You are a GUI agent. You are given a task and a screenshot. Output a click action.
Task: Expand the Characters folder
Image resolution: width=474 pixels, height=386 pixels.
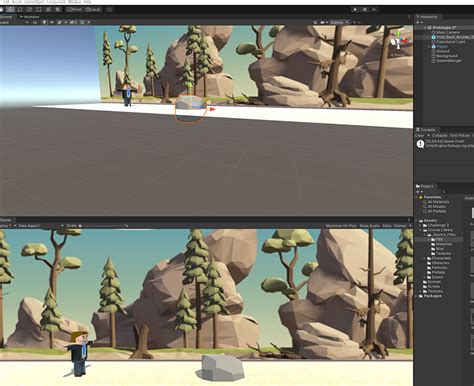pyautogui.click(x=425, y=258)
